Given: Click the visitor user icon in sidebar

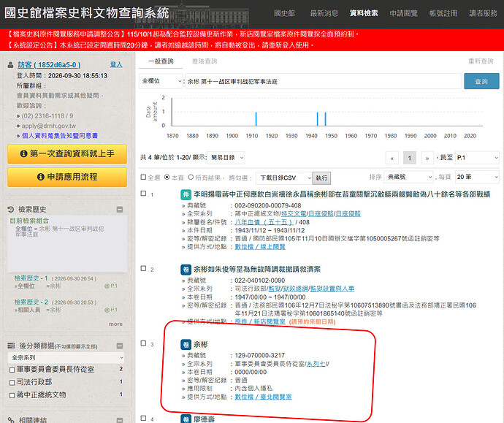Looking at the screenshot, I should click(x=11, y=65).
